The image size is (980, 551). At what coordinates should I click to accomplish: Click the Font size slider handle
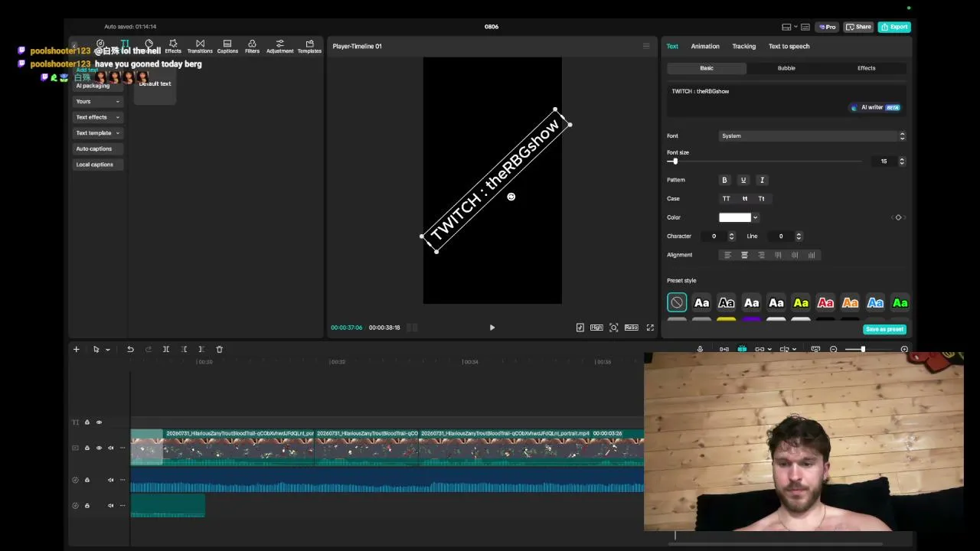coord(675,161)
